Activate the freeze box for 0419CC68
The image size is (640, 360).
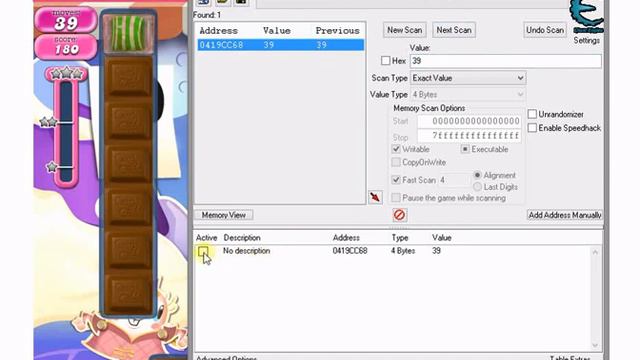click(203, 251)
